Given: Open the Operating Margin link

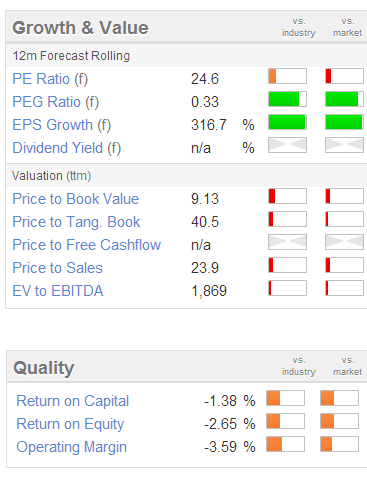Looking at the screenshot, I should pos(72,447).
